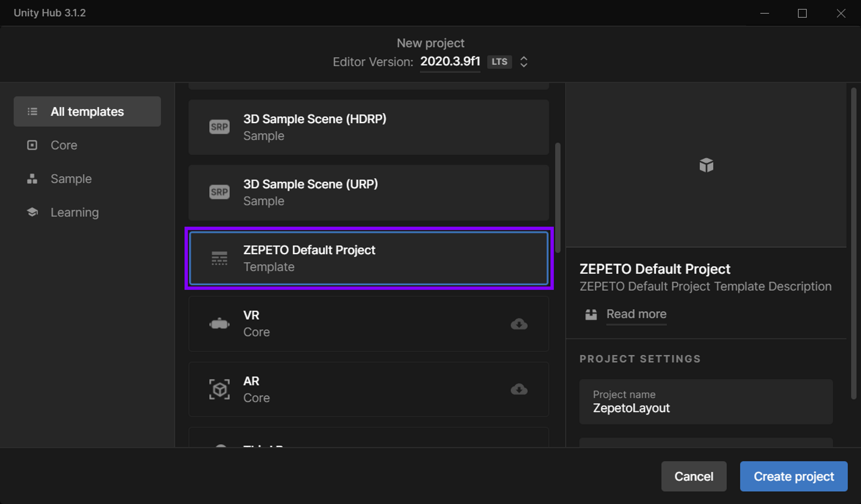The width and height of the screenshot is (861, 504).
Task: Select the 3D Sample Scene (HDRP) template
Action: click(x=369, y=127)
